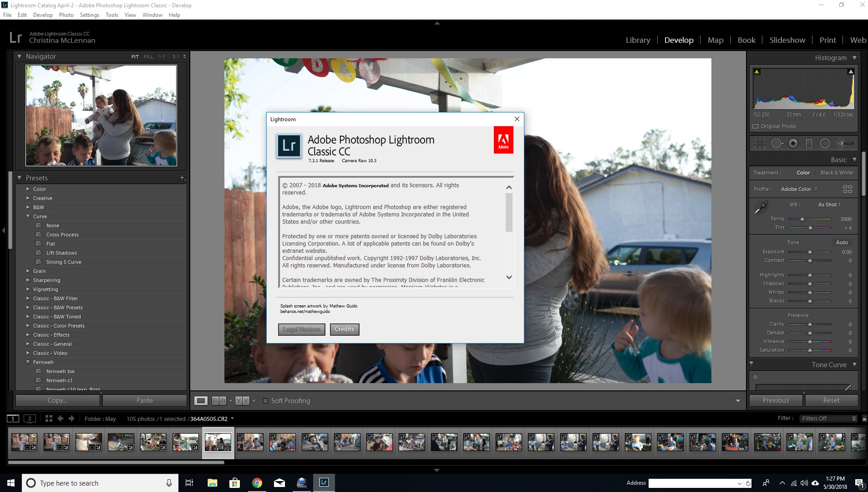The width and height of the screenshot is (868, 492).
Task: Go forward to next source arrow
Action: click(71, 419)
